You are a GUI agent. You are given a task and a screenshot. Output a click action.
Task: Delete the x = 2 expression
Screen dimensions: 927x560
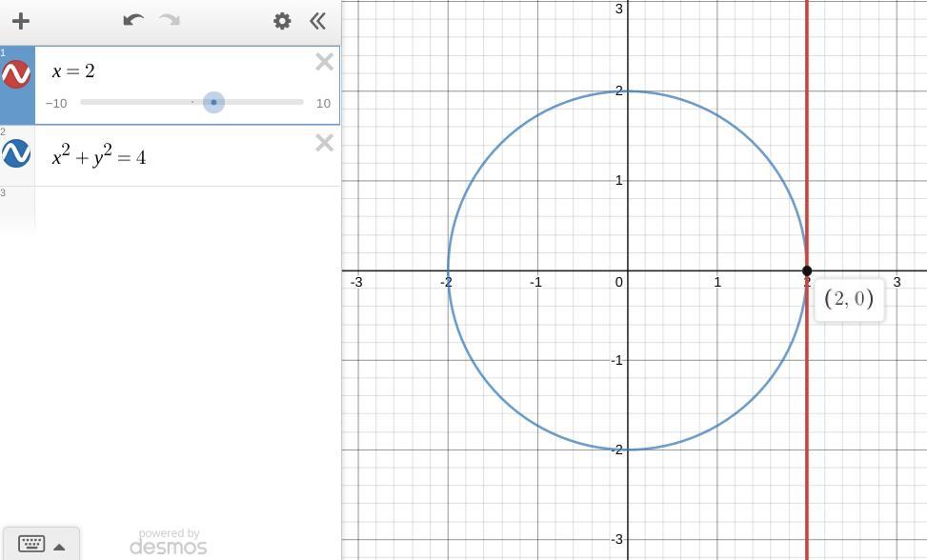pos(325,62)
